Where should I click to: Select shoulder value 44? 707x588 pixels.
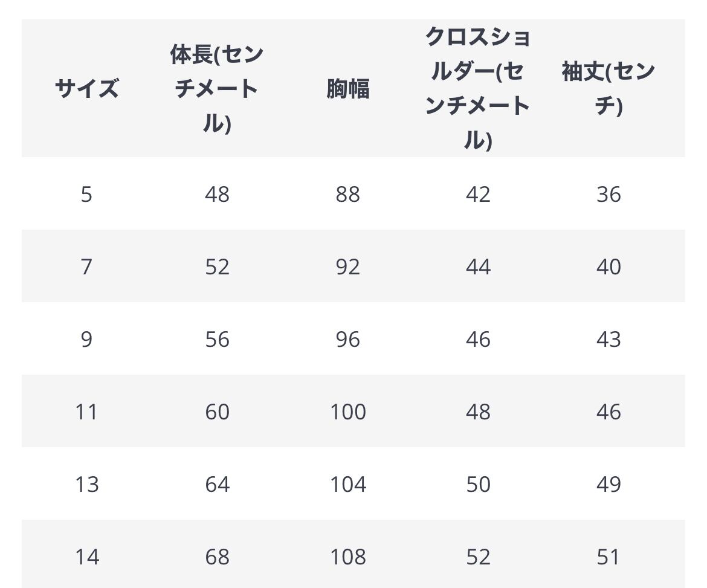(x=478, y=267)
